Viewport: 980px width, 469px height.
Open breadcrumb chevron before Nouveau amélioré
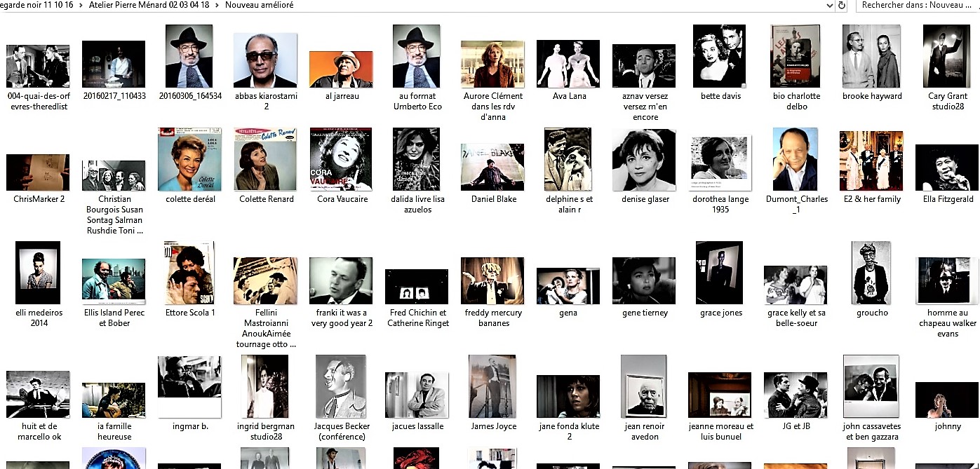217,5
